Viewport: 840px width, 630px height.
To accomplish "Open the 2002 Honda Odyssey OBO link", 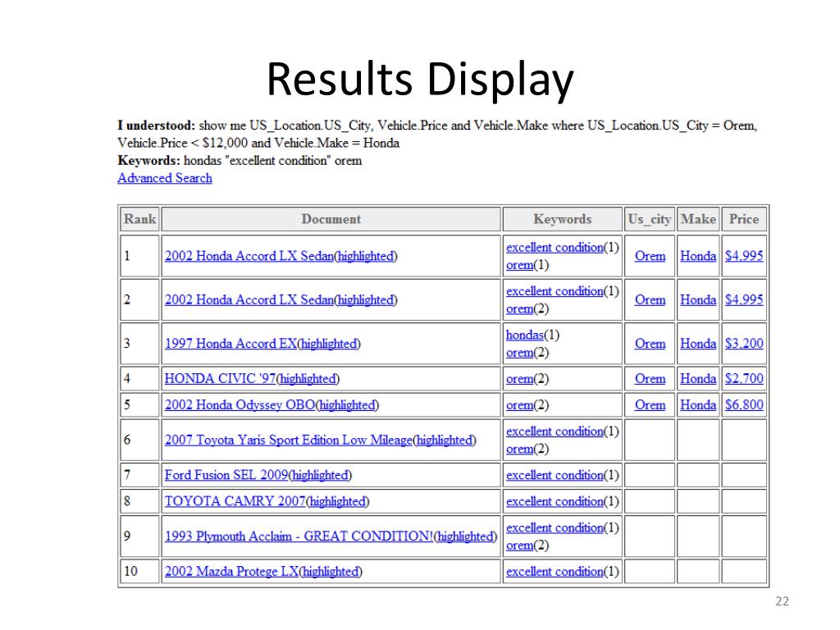I will click(240, 405).
